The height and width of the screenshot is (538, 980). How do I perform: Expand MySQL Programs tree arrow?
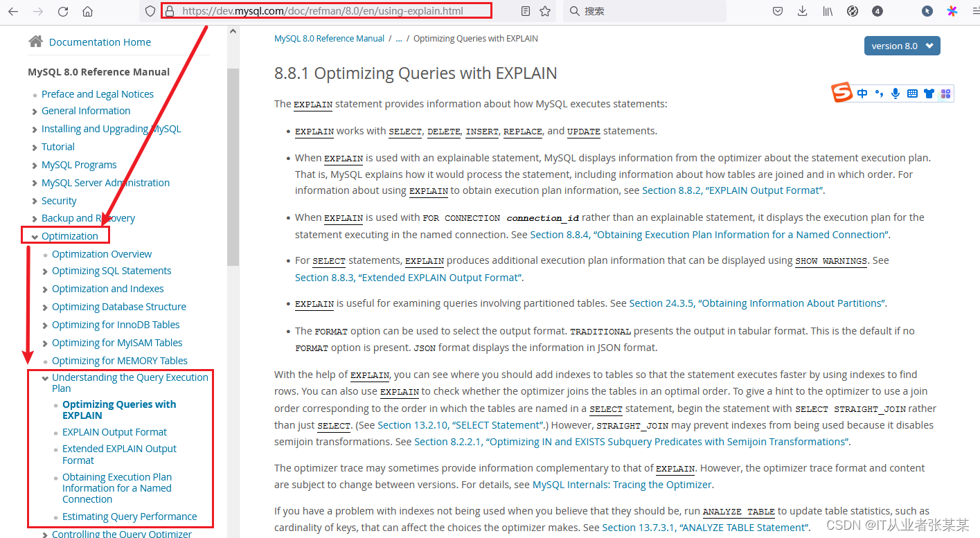point(35,165)
